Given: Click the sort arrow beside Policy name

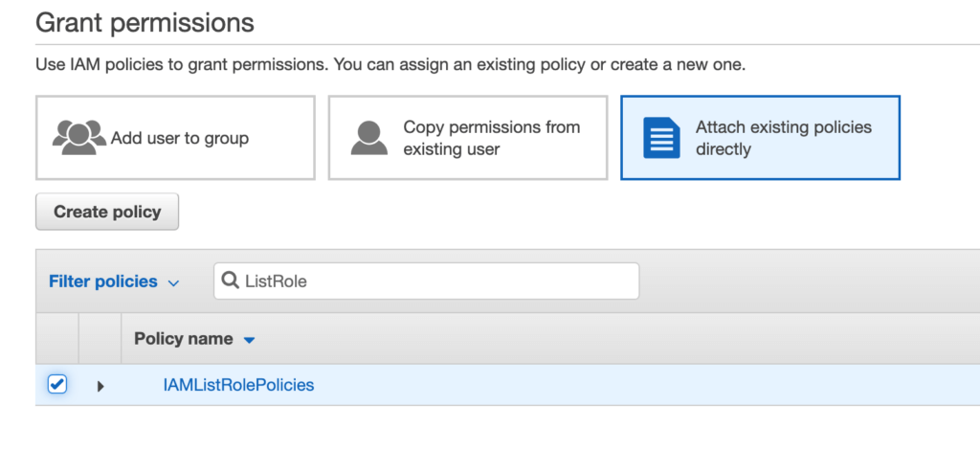Looking at the screenshot, I should point(250,340).
